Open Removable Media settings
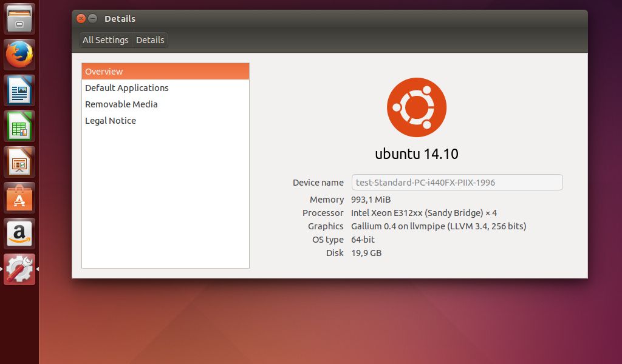This screenshot has width=622, height=364. point(121,104)
